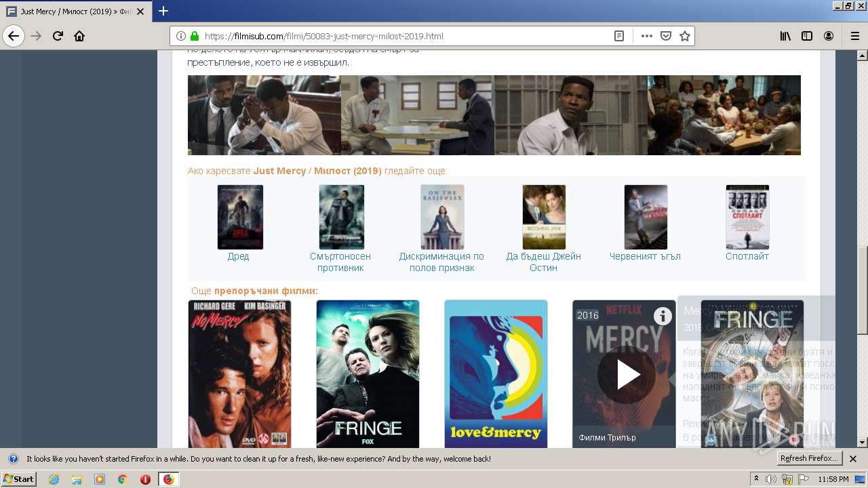Click the forward navigation arrow
Image resolution: width=868 pixels, height=488 pixels.
36,36
